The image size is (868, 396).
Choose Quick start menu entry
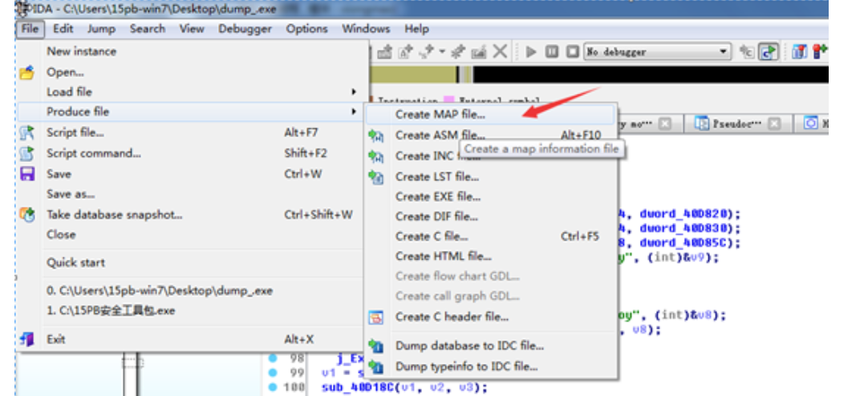pos(192,263)
